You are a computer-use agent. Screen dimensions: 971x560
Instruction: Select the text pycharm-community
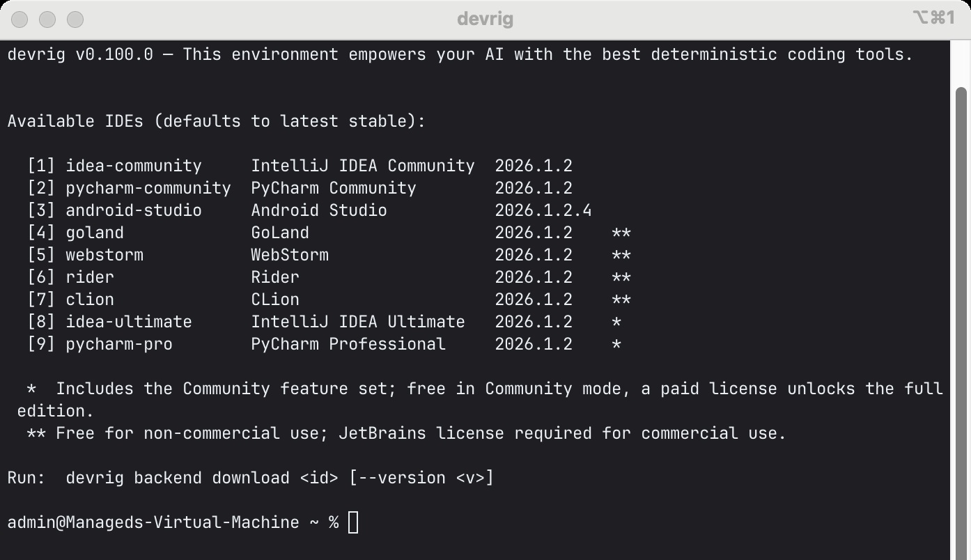point(148,188)
